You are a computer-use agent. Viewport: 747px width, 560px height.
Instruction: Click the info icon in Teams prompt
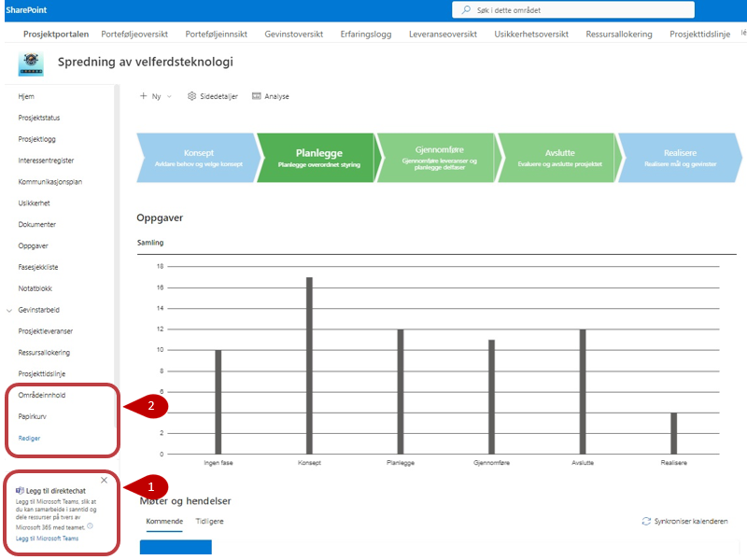click(x=90, y=525)
